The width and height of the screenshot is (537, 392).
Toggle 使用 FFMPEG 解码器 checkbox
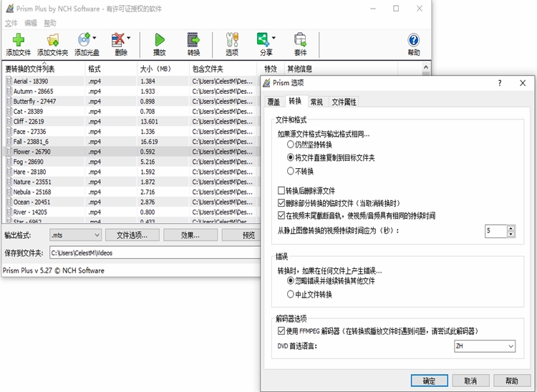tap(281, 330)
